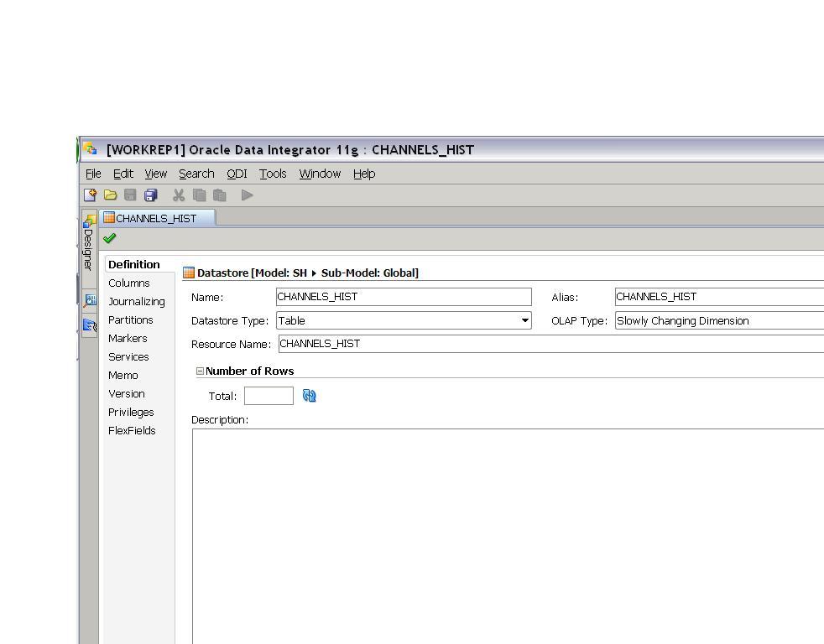Click the Total rows input field

tap(269, 395)
